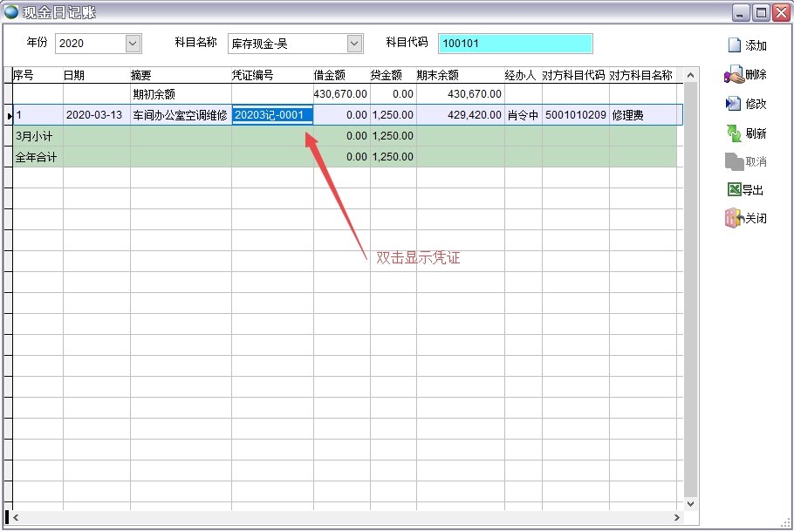Select the voucher number cell 20203记-0001
Screen dimensions: 794x532
click(271, 114)
